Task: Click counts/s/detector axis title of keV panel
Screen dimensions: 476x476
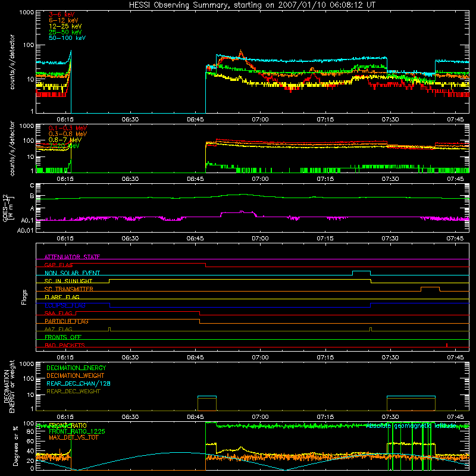Action: coord(12,62)
